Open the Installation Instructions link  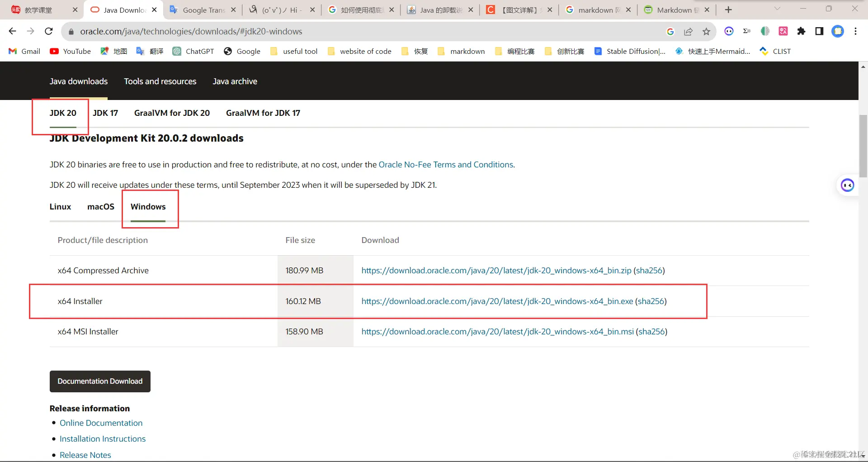click(x=103, y=439)
